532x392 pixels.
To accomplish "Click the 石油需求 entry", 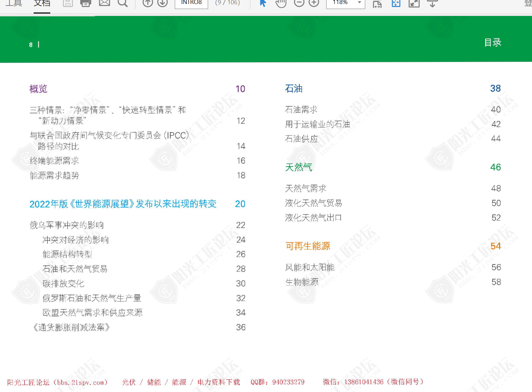I will coord(301,110).
